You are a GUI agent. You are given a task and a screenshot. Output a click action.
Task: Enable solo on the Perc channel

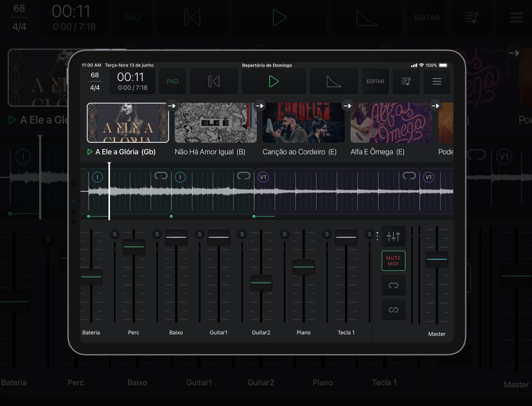click(x=115, y=234)
